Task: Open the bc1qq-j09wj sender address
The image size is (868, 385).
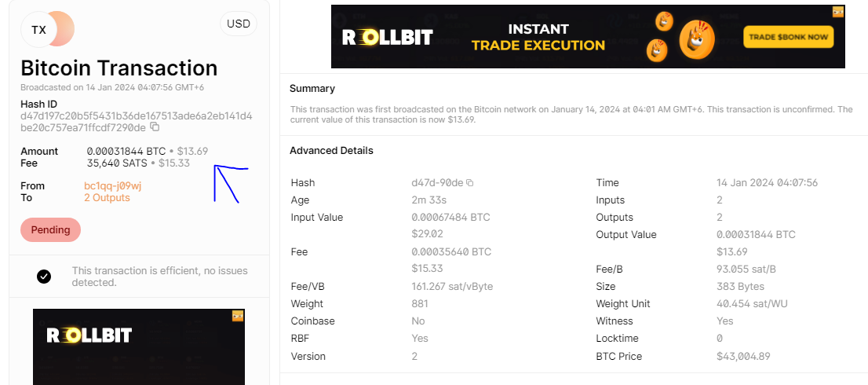Action: [x=112, y=186]
